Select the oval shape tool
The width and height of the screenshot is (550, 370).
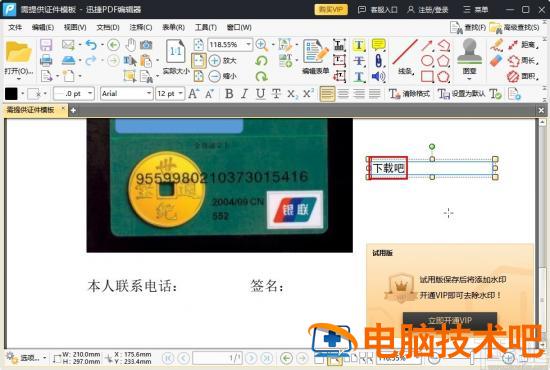427,61
